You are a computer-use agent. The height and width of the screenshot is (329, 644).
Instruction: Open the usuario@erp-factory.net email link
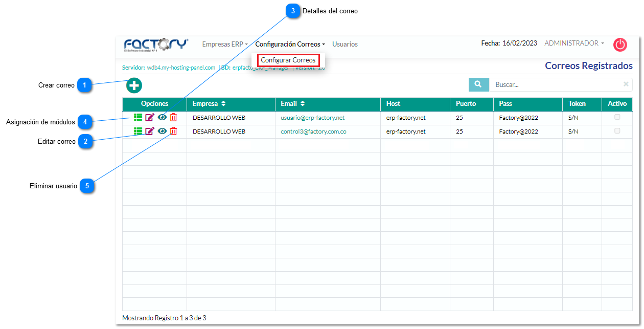coord(313,118)
